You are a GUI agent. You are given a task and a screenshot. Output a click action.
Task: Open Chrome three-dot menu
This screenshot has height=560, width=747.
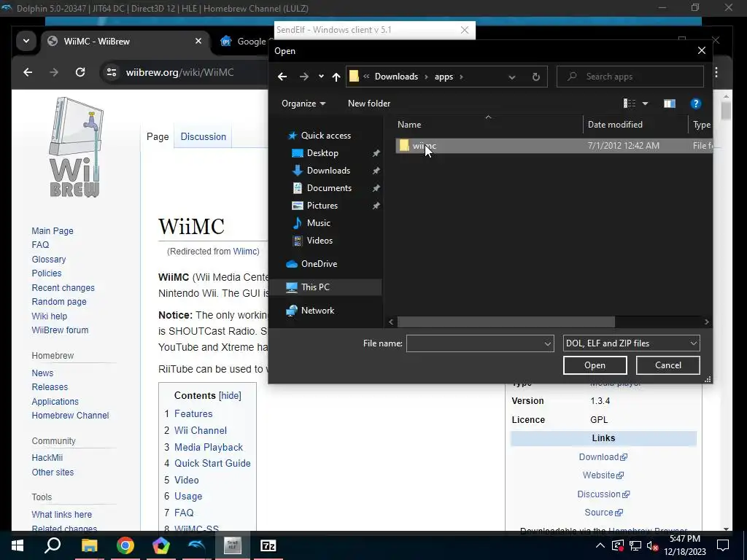point(716,72)
